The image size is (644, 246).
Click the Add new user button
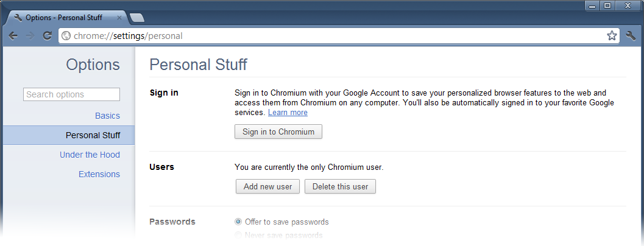pyautogui.click(x=268, y=186)
